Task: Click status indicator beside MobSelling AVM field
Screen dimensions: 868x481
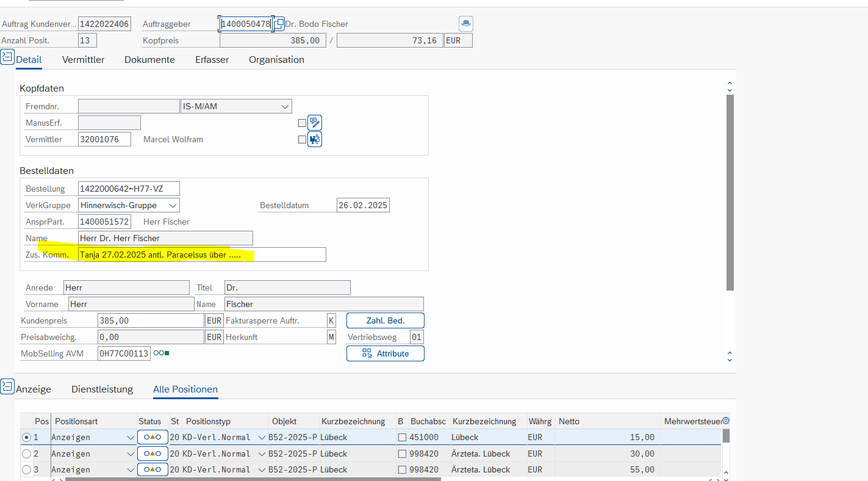Action: pos(162,353)
